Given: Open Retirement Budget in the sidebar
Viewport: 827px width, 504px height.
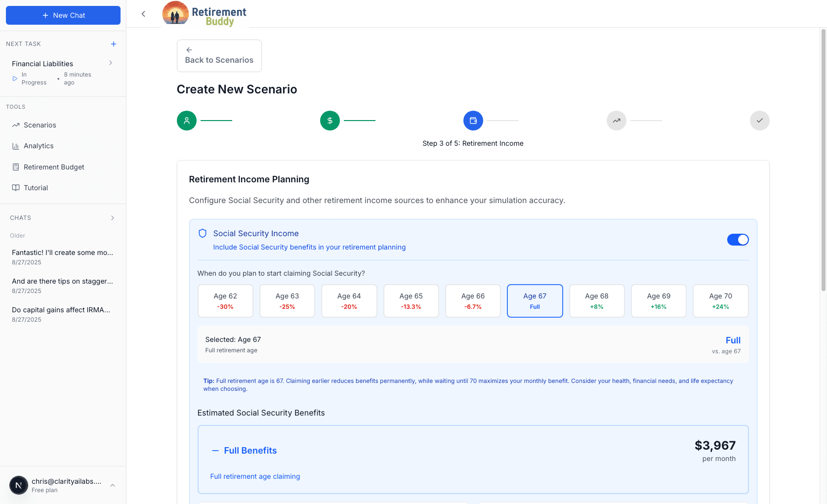Looking at the screenshot, I should (54, 167).
